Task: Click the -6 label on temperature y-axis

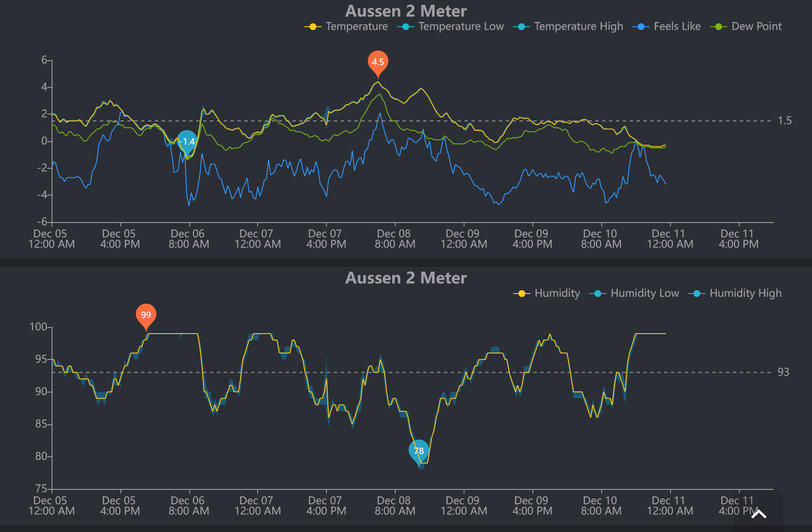Action: tap(42, 222)
